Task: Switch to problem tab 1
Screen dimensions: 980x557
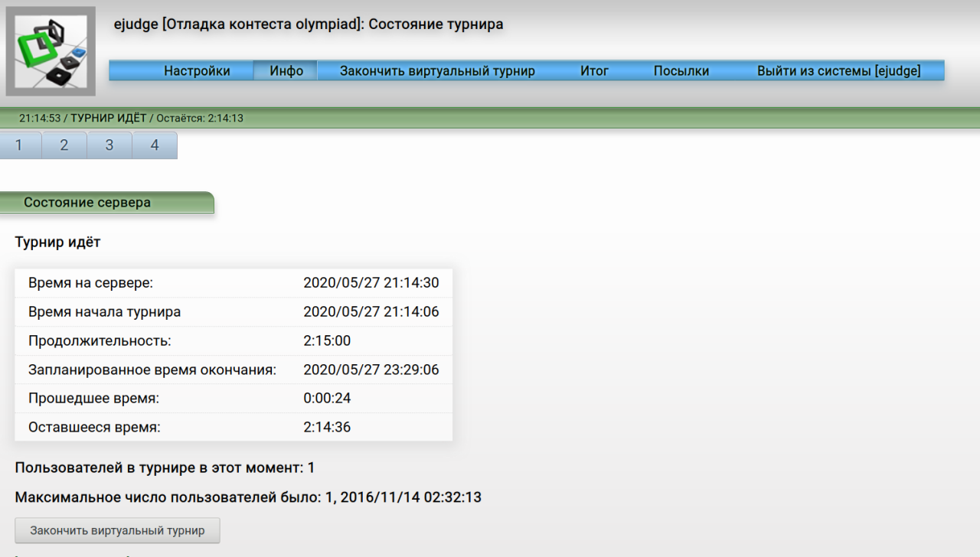Action: pos(18,144)
